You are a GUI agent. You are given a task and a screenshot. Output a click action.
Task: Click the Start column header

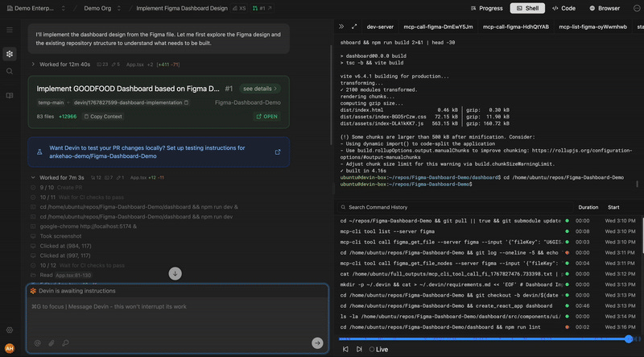pyautogui.click(x=613, y=207)
